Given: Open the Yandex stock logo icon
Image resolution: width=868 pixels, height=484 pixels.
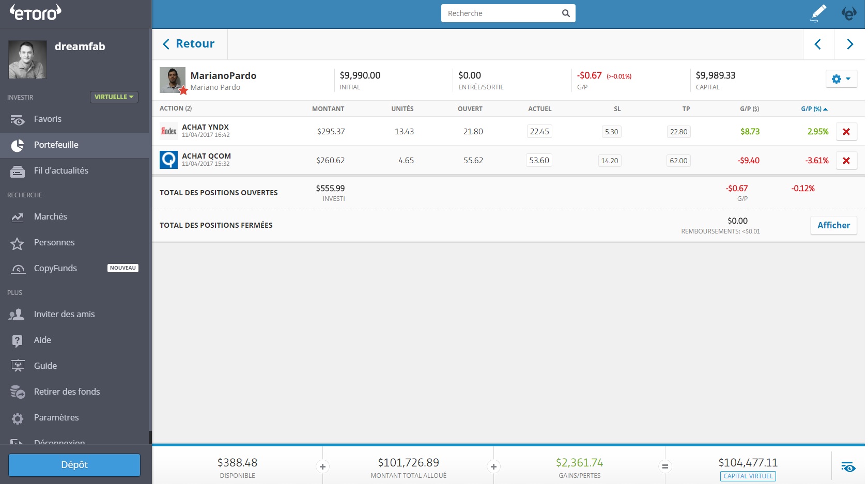Looking at the screenshot, I should pyautogui.click(x=169, y=131).
